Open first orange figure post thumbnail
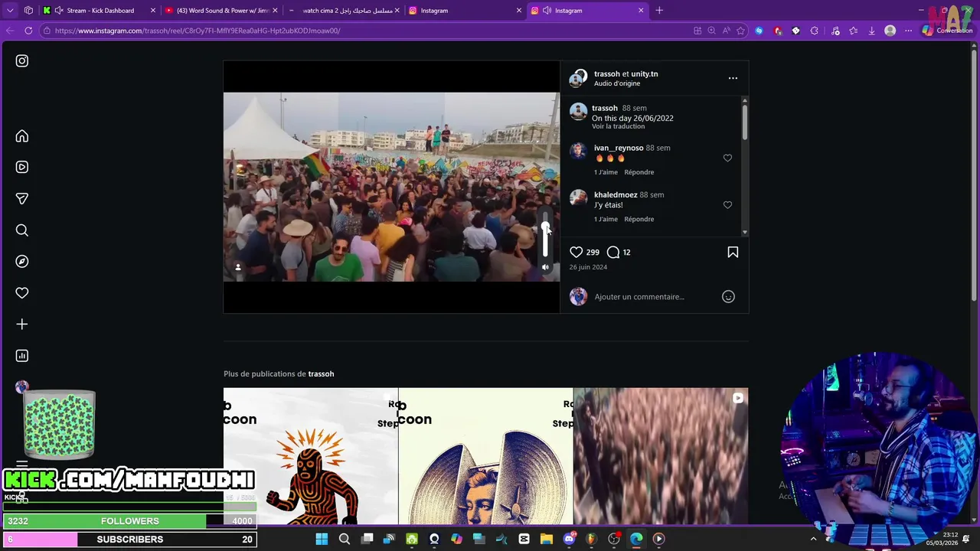The width and height of the screenshot is (980, 551). (x=310, y=456)
